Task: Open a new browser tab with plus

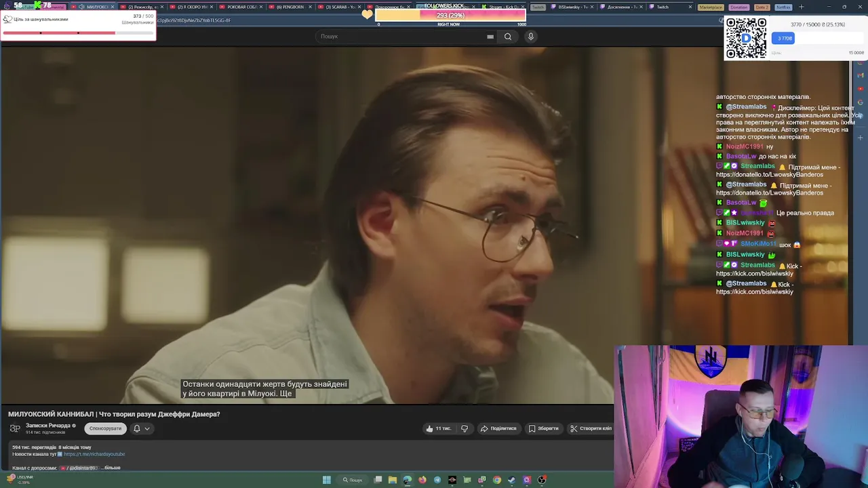Action: [x=801, y=7]
